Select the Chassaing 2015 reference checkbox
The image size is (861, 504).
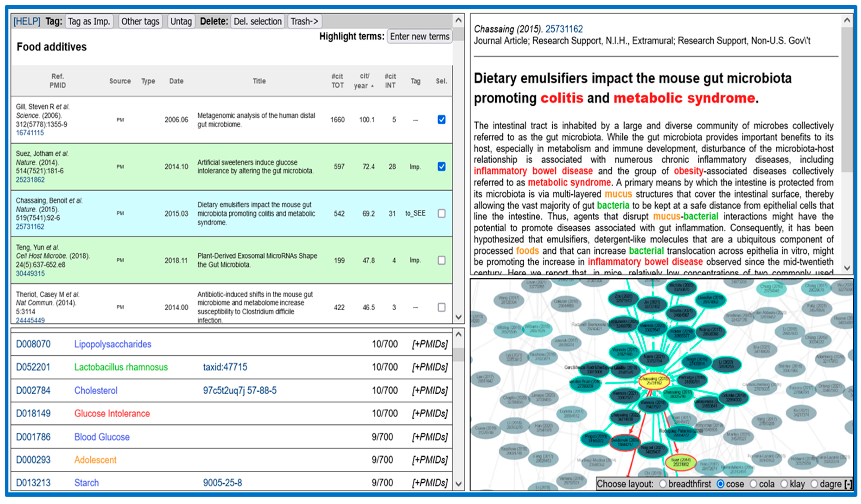(x=441, y=213)
